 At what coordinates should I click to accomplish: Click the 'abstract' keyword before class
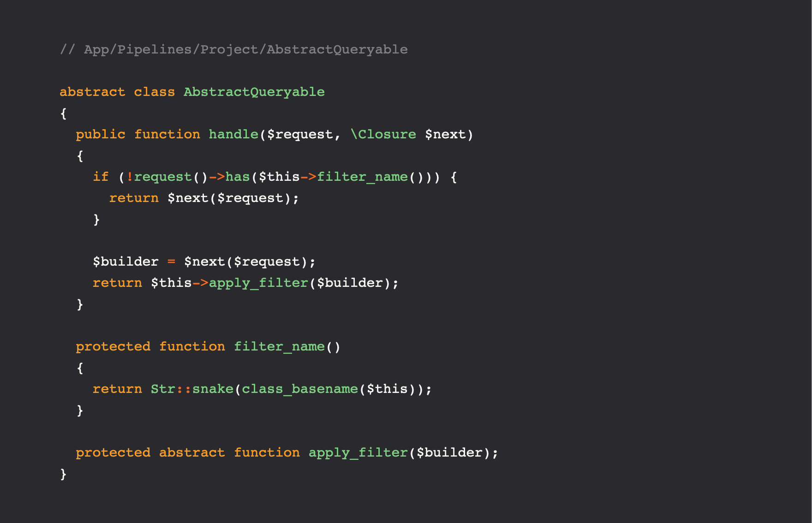point(92,92)
